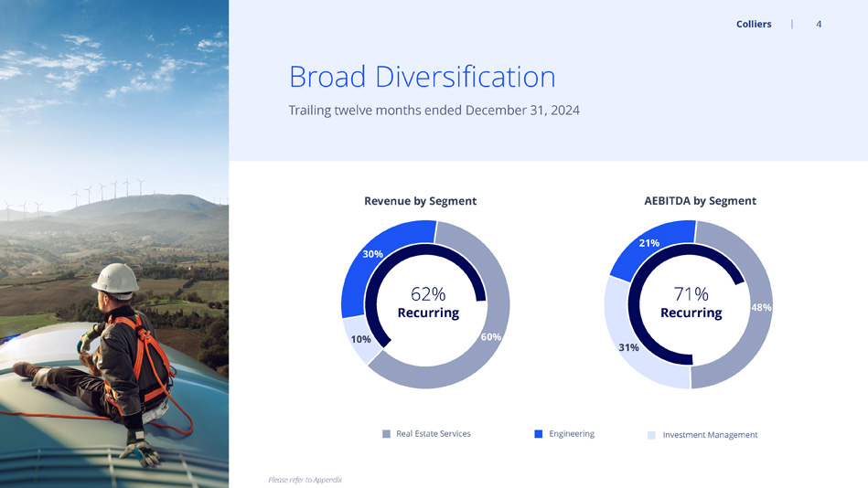868x488 pixels.
Task: Select the 62% Recurring center value
Action: point(428,294)
